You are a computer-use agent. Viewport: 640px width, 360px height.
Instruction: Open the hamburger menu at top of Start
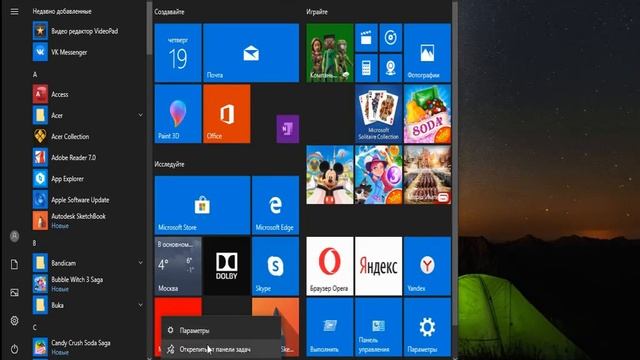pyautogui.click(x=14, y=12)
